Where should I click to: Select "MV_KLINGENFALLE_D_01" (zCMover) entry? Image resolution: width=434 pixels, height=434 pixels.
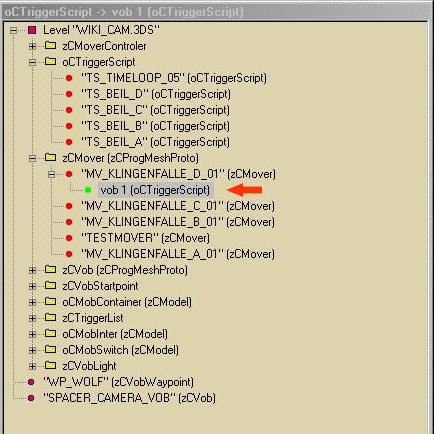[x=179, y=174]
